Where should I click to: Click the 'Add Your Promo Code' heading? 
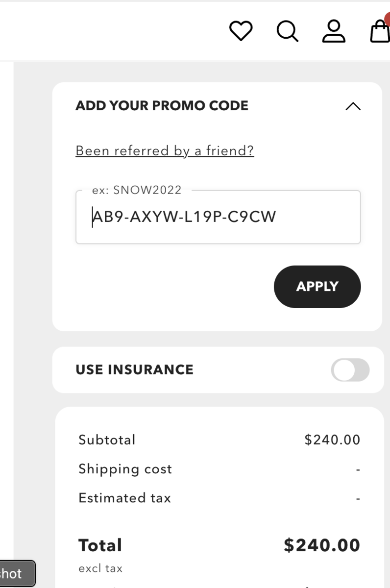coord(162,106)
